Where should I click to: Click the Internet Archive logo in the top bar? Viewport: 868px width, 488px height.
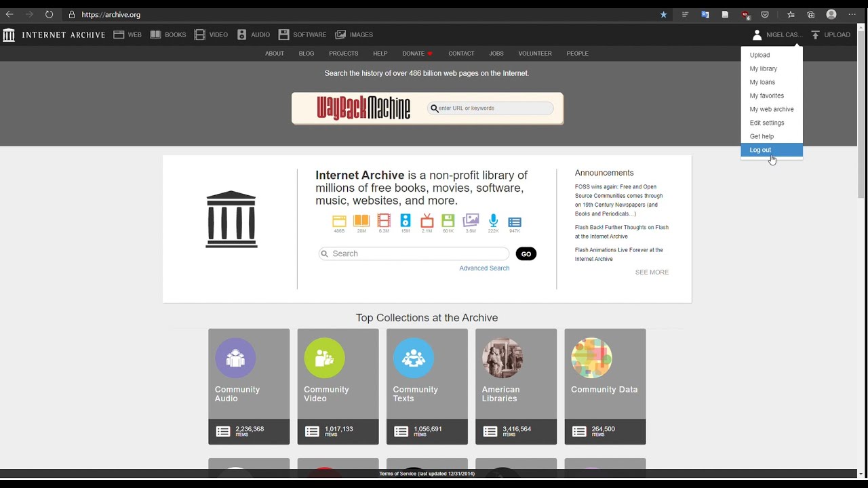[x=54, y=35]
